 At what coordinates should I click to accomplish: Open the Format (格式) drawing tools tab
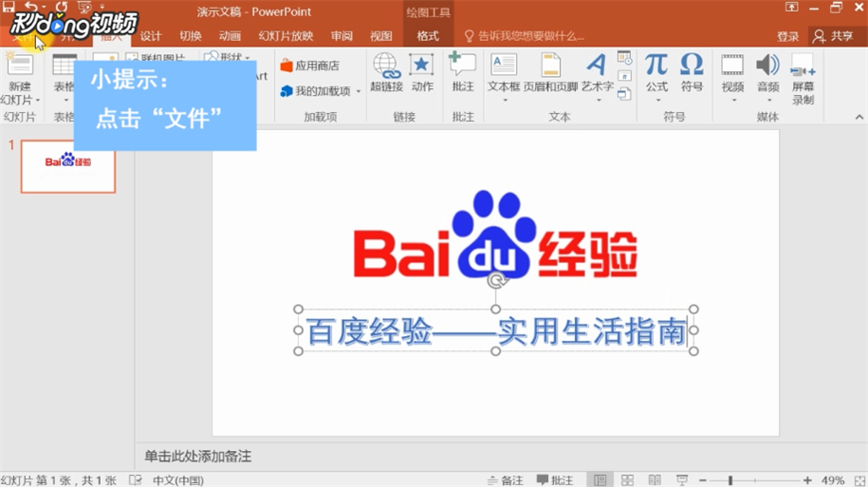[428, 36]
